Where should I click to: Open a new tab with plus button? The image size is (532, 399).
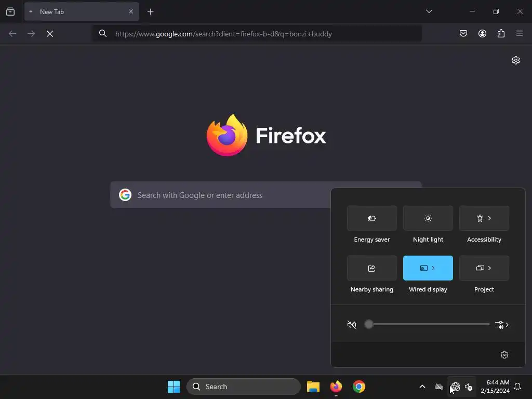point(150,12)
